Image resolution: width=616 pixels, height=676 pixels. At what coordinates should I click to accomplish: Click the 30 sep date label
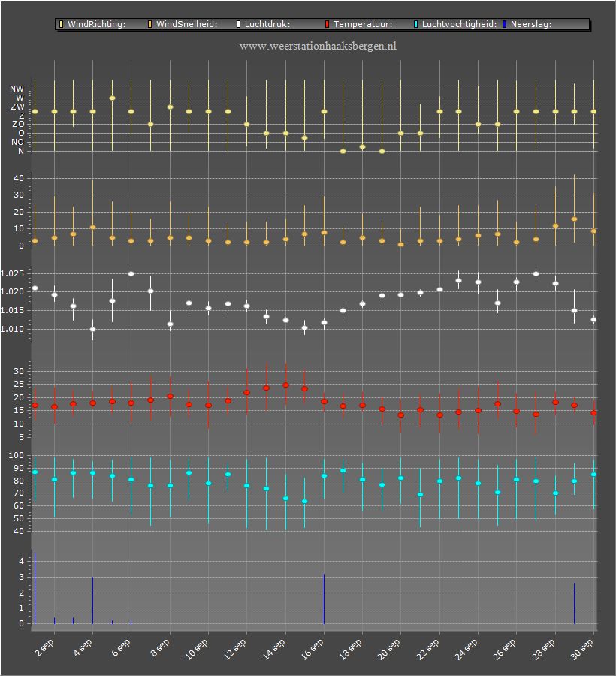tap(582, 649)
